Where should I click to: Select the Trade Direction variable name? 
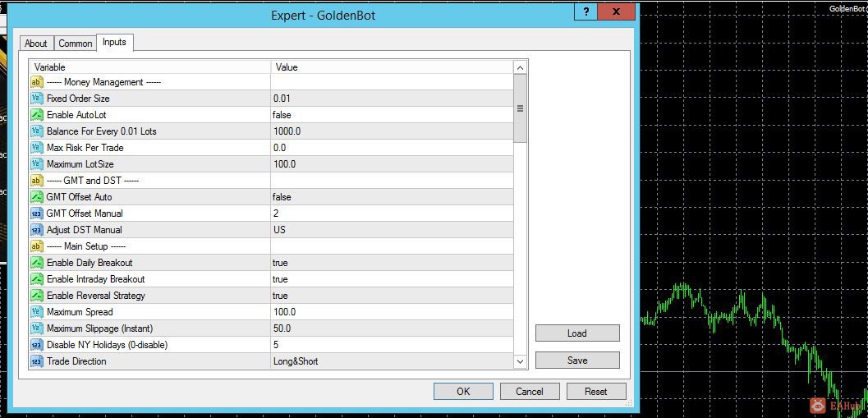coord(76,361)
